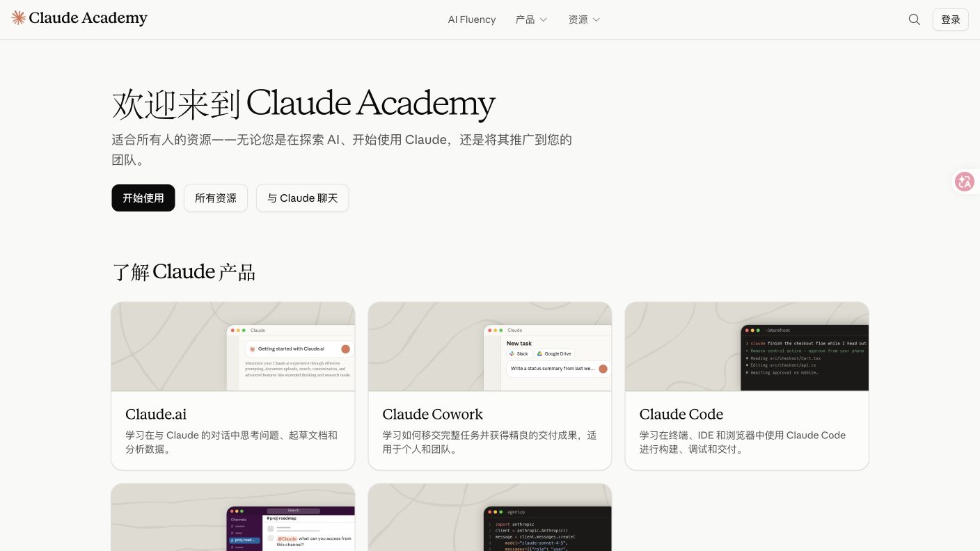Open the Slack channel preview card thumbnail
Screen dimensions: 980x551
(x=233, y=517)
